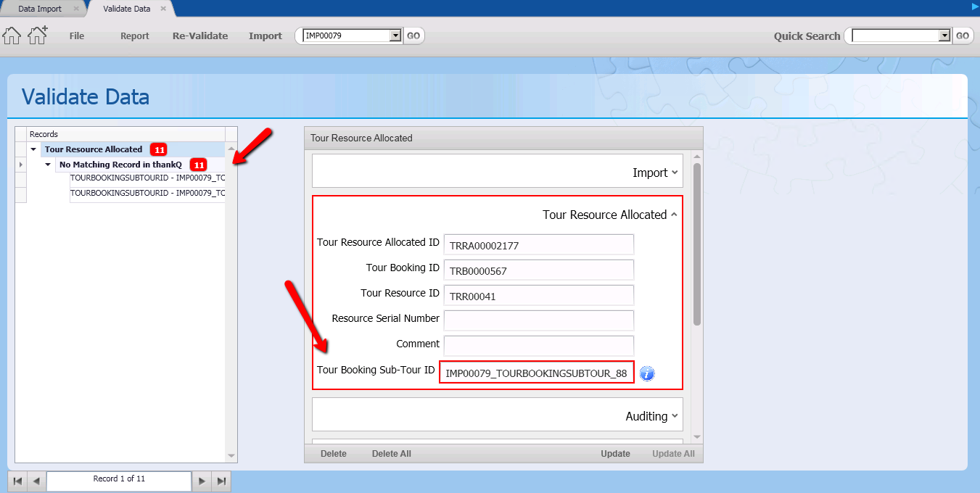This screenshot has height=493, width=980.
Task: Open the File menu
Action: (x=77, y=36)
